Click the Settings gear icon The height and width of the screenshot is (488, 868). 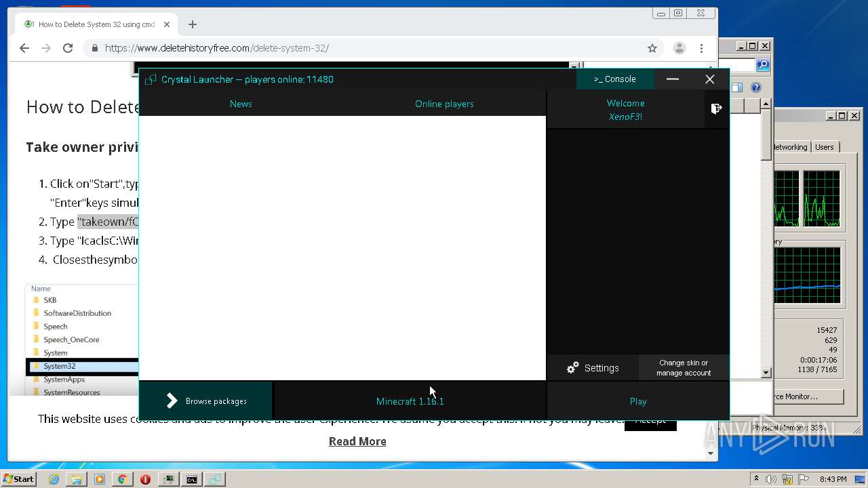(x=573, y=367)
